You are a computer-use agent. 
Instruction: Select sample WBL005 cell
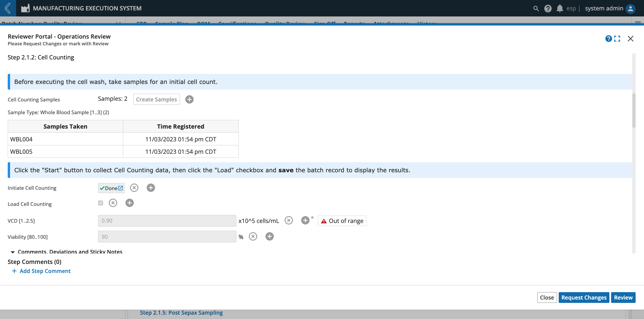(65, 151)
